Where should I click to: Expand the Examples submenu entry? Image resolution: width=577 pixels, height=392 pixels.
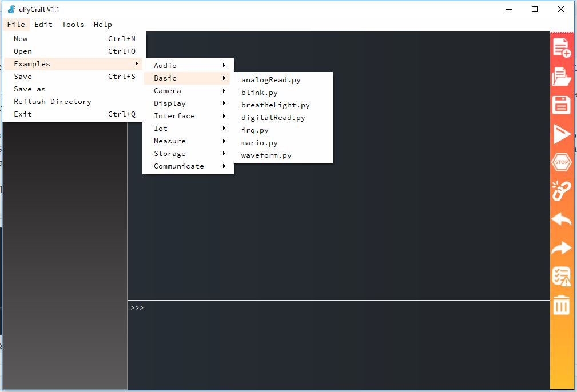(x=74, y=64)
